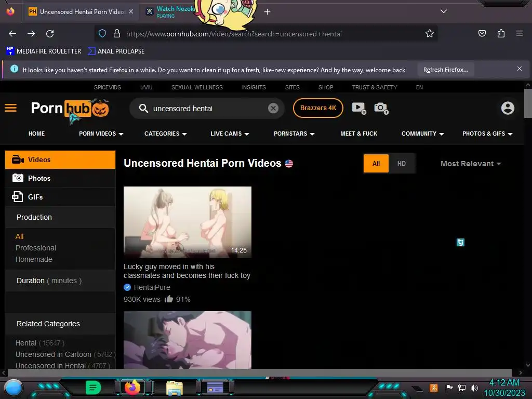Bookmark this page with the star icon
Screen dimensions: 532x399
click(430, 34)
